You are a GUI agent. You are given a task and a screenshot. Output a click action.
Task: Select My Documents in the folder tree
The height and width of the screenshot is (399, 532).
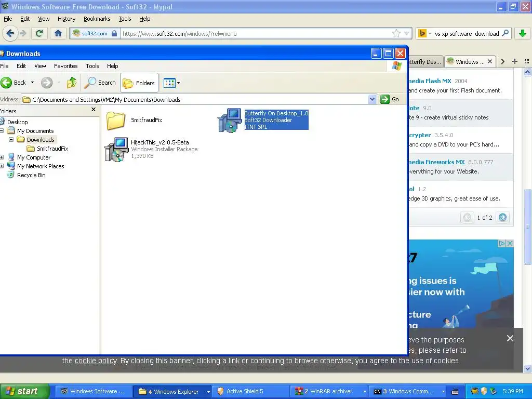(x=35, y=131)
